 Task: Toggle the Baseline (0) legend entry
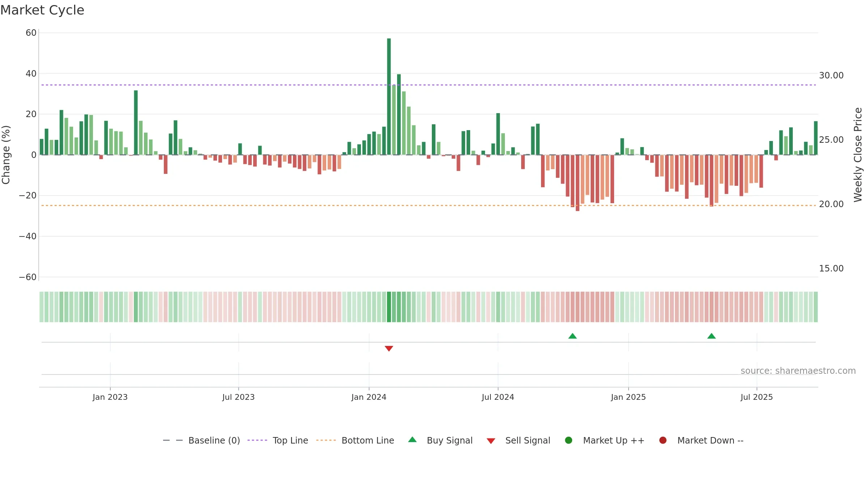click(x=201, y=440)
